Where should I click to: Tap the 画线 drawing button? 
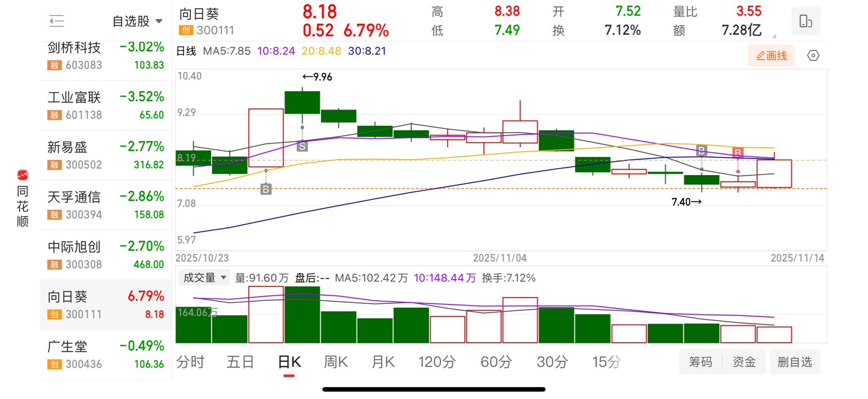click(771, 56)
